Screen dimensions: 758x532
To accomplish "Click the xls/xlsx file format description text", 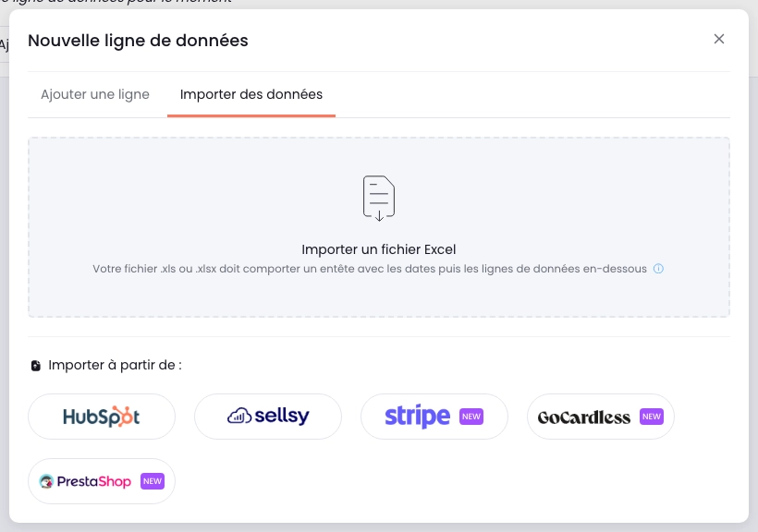I will (x=370, y=269).
